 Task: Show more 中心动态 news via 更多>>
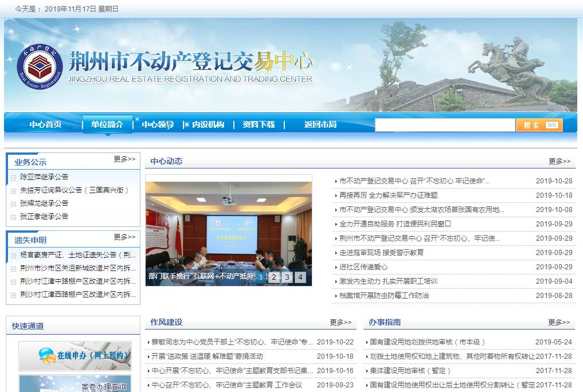pyautogui.click(x=559, y=162)
